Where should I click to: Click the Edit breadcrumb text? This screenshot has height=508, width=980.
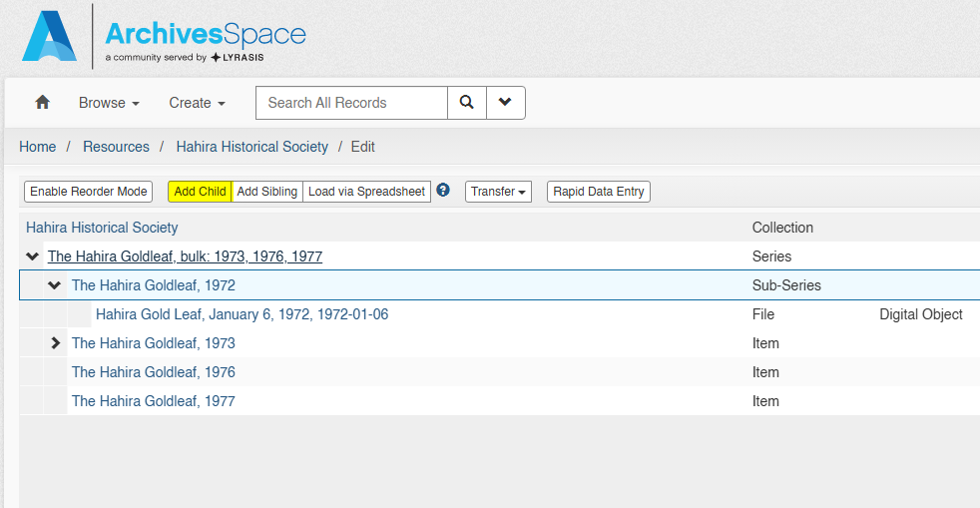[x=362, y=147]
